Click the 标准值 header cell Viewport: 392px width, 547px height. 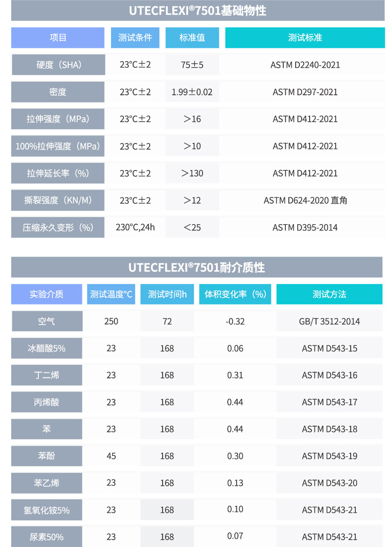tap(192, 38)
